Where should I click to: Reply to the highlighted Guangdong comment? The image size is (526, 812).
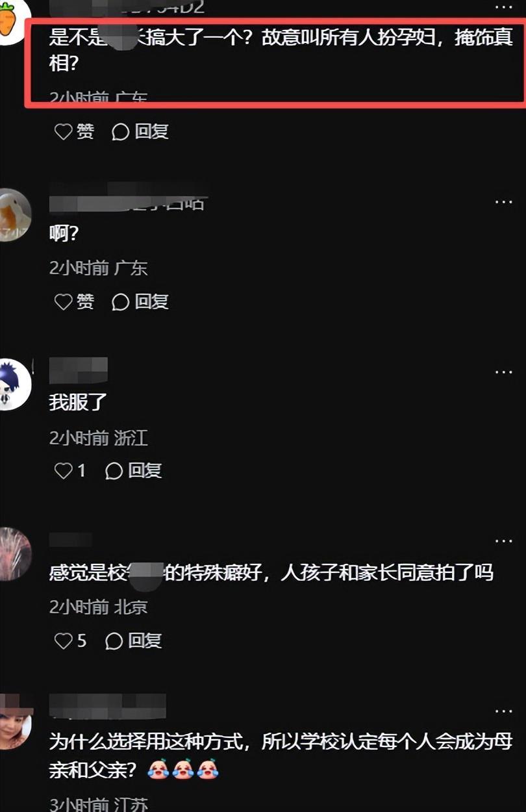[140, 132]
